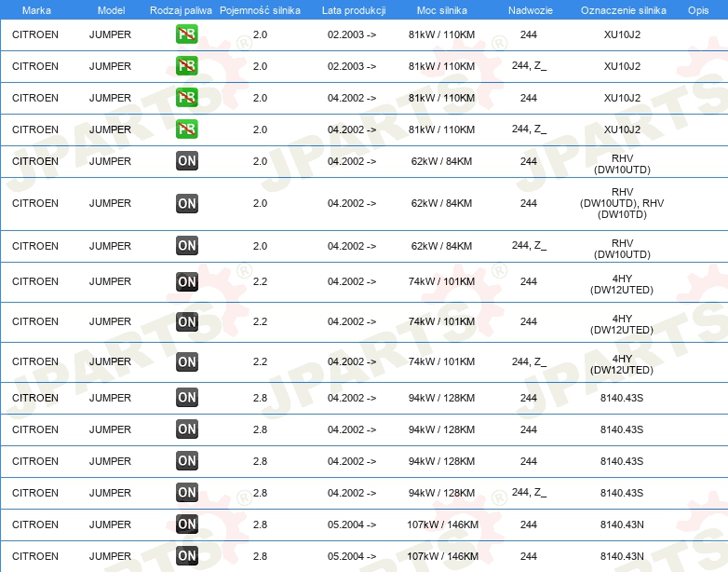Click '04.2002 ->' in the RHV (DW10UTD), RHV (DW10TD) row
728x572 pixels.
(x=352, y=203)
